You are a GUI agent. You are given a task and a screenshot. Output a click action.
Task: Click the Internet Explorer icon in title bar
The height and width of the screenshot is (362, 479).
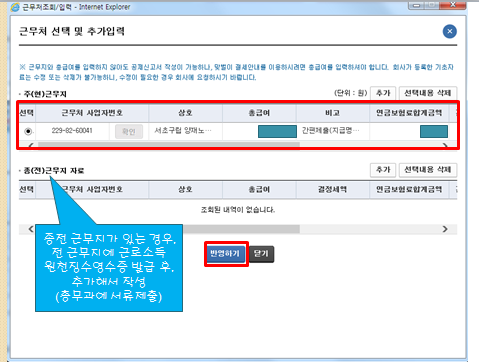tap(15, 7)
